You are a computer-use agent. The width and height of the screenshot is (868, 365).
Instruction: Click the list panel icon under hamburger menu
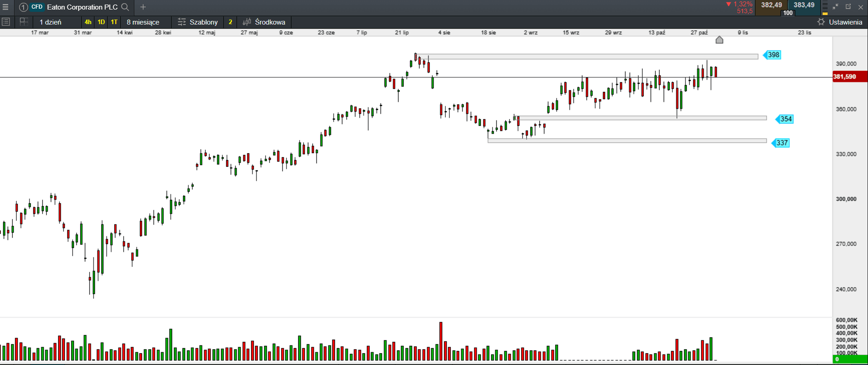6,22
